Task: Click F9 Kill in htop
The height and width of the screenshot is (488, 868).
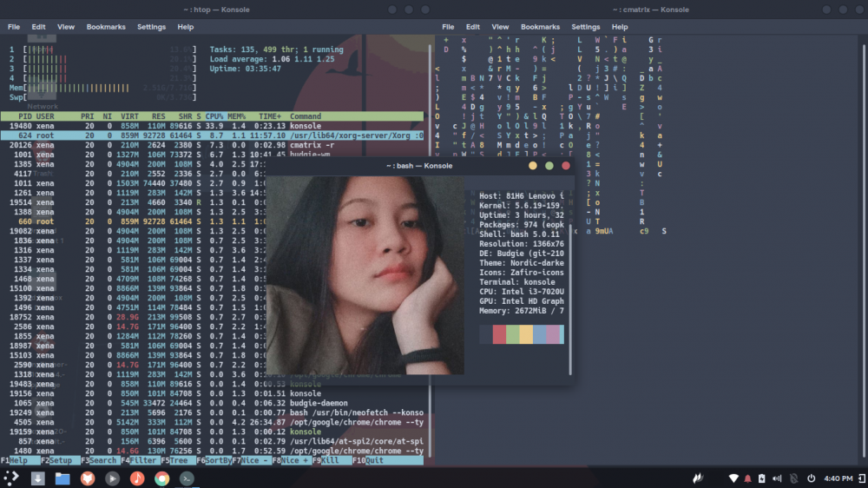Action: tap(332, 460)
